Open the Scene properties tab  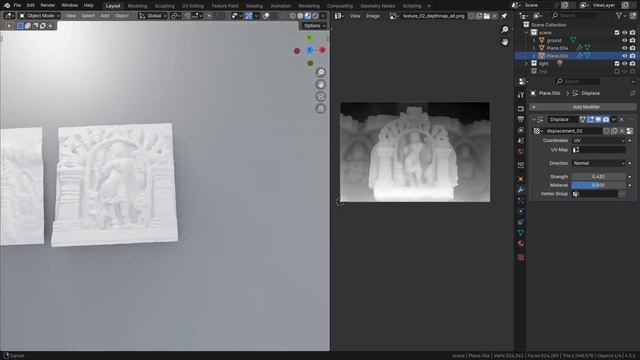coord(520,140)
